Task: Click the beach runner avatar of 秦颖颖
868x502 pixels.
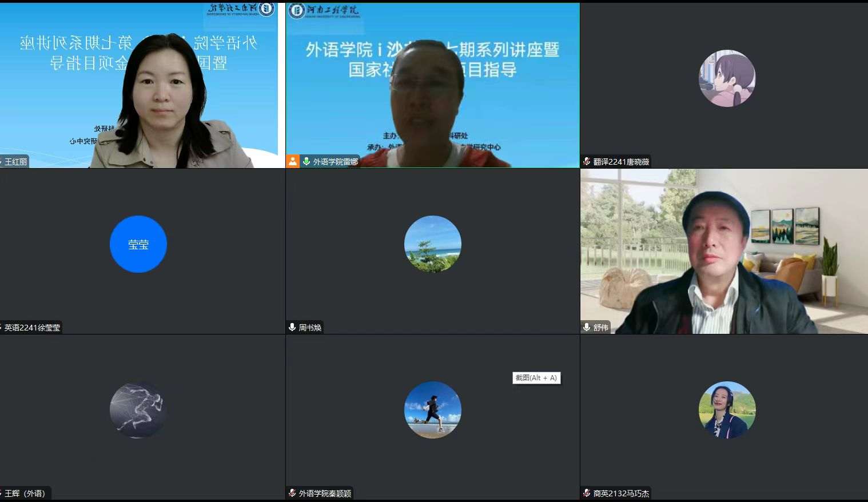Action: pyautogui.click(x=432, y=410)
